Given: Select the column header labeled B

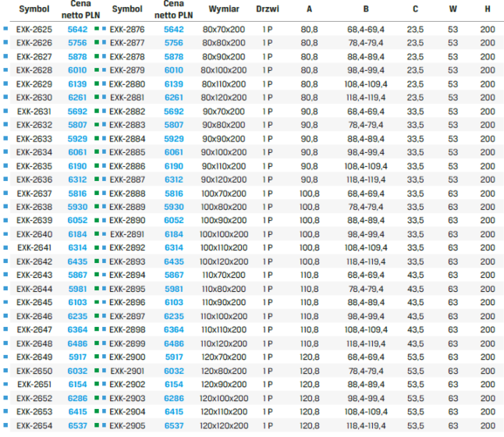Looking at the screenshot, I should [x=366, y=9].
